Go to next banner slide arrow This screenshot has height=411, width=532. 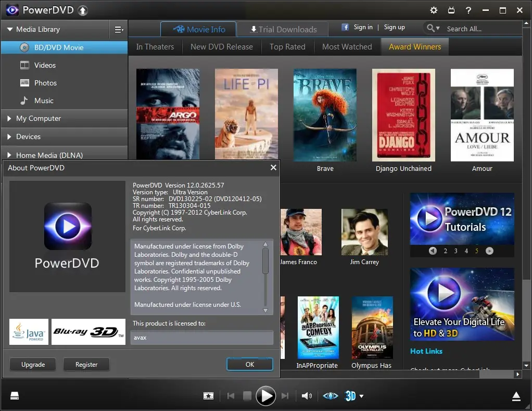[489, 251]
